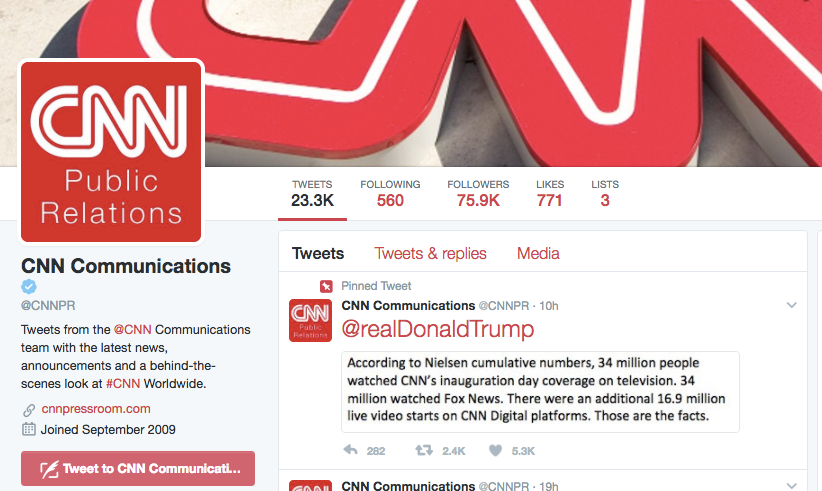822x491 pixels.
Task: Click the link icon next to cnnpressroom.com
Action: pyautogui.click(x=29, y=409)
